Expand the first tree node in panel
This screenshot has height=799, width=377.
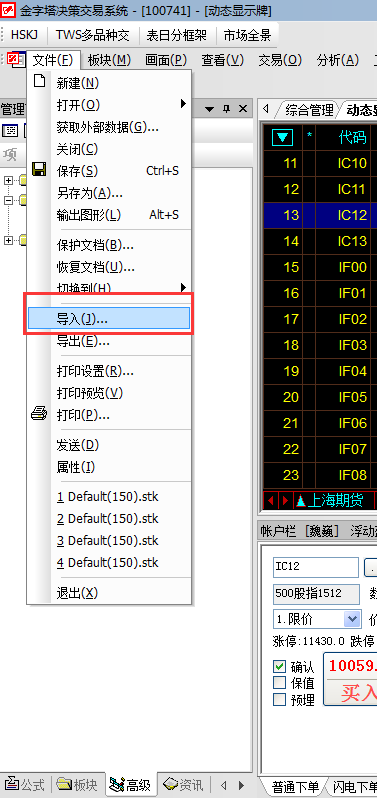[x=8, y=180]
